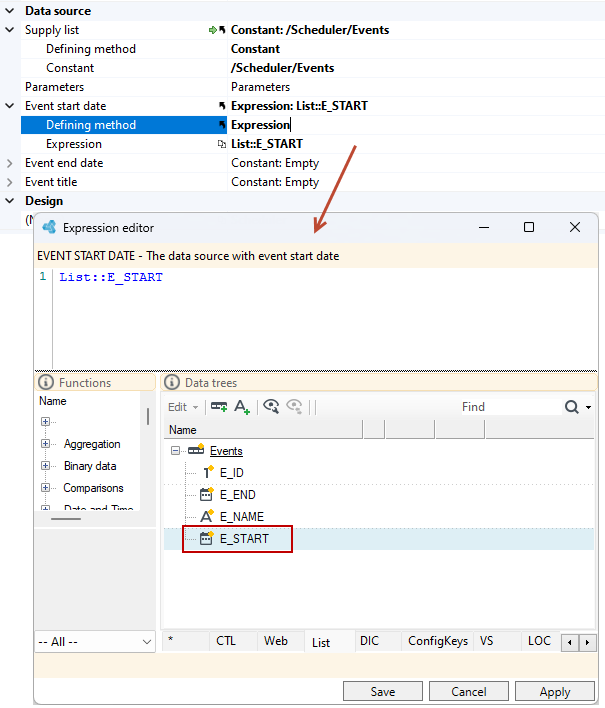Image resolution: width=605 pixels, height=708 pixels.
Task: Select the E_NAME tree item
Action: [x=242, y=517]
